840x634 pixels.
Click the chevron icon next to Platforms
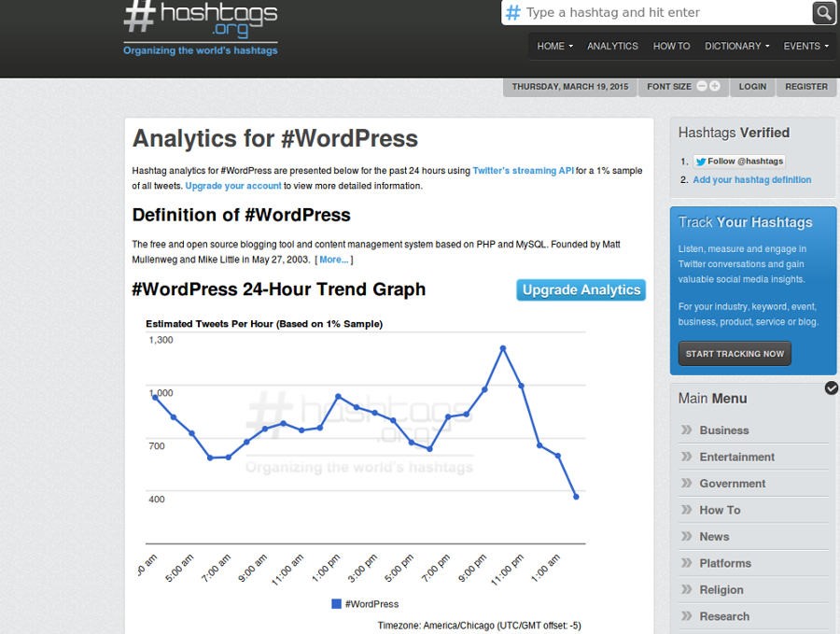tap(686, 563)
